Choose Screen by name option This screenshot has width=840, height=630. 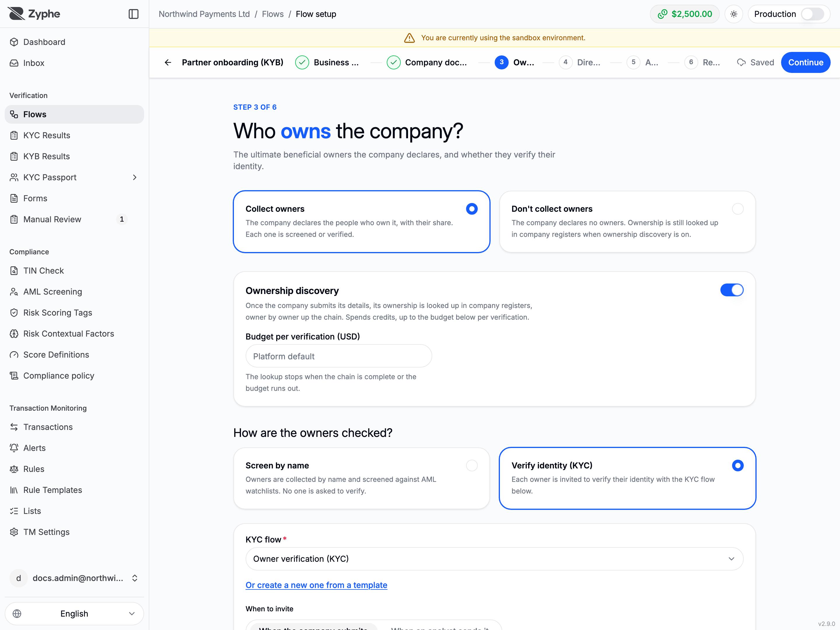pos(361,479)
